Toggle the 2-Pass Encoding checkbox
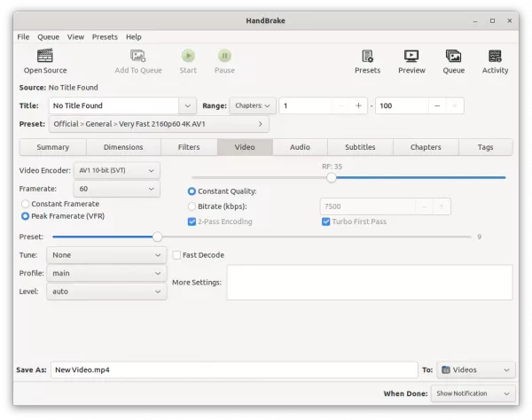The width and height of the screenshot is (532, 420). click(192, 222)
